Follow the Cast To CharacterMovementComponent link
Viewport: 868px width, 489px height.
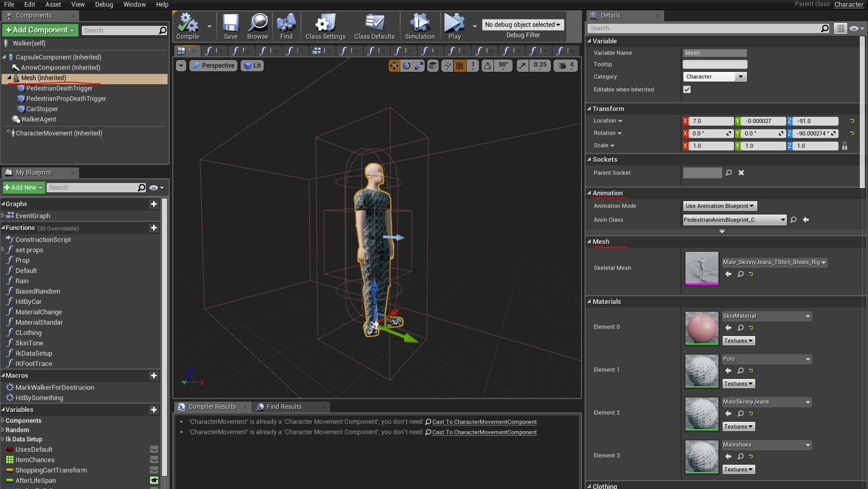483,422
